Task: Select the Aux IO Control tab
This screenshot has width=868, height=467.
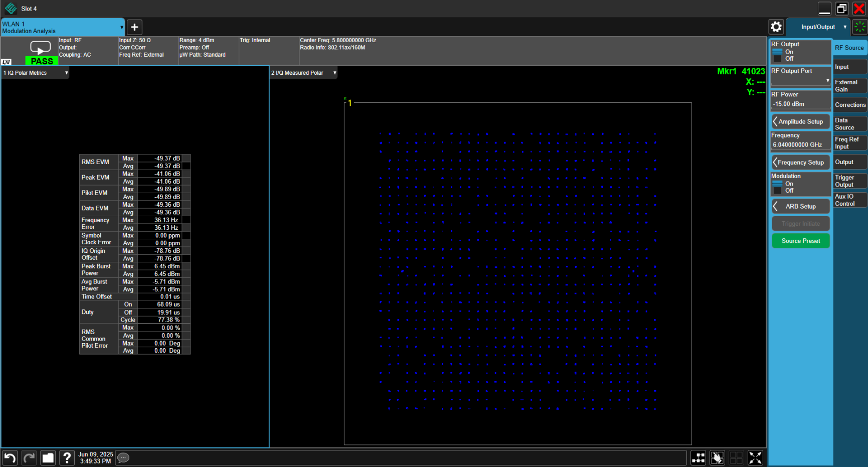Action: 850,200
